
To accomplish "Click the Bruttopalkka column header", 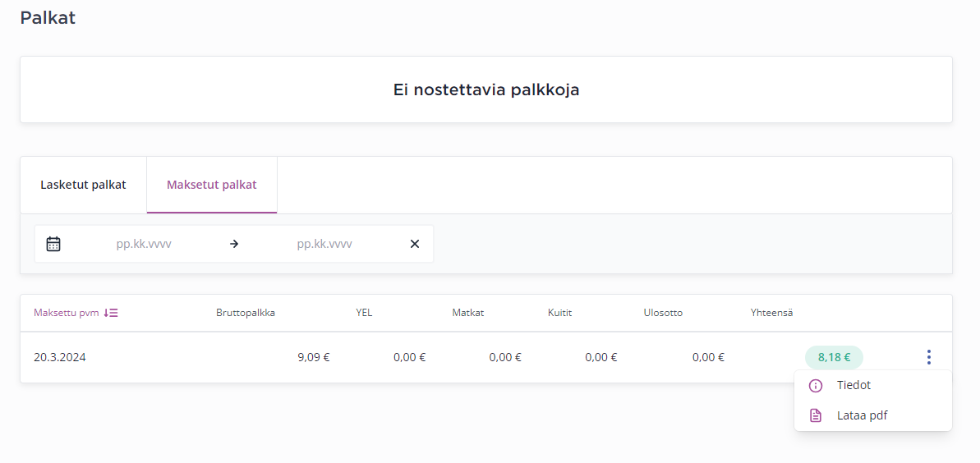I will [x=246, y=313].
